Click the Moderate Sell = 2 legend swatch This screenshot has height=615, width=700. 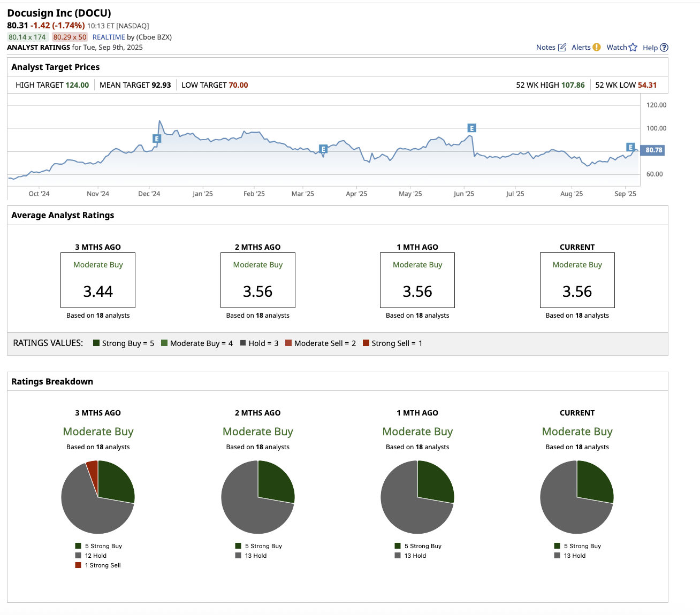[x=288, y=343]
